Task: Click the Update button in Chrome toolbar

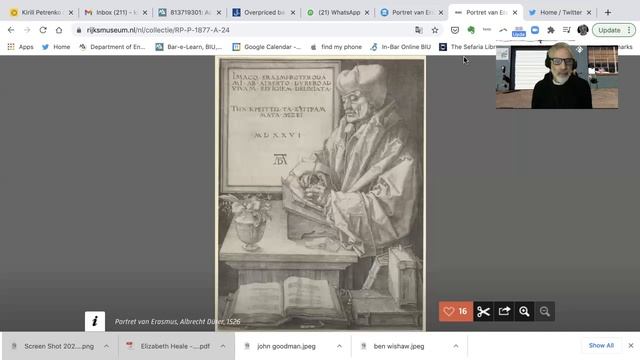Action: [x=613, y=30]
